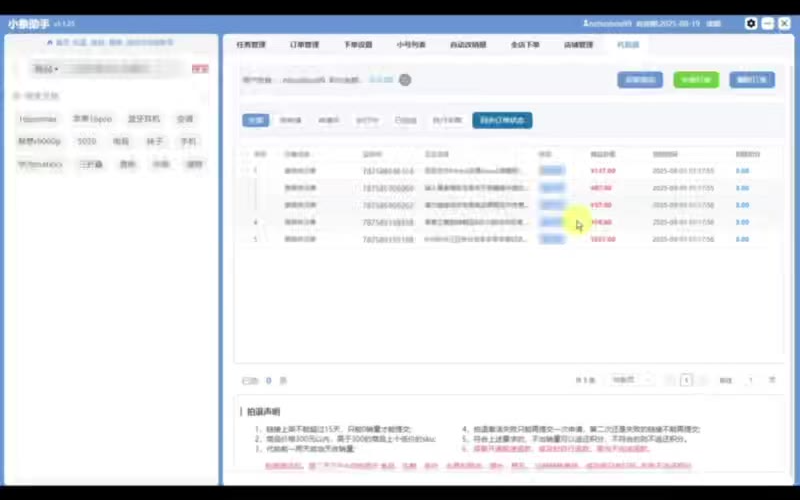Image resolution: width=800 pixels, height=500 pixels.
Task: Choose the 空调 keyword tag
Action: 185,118
